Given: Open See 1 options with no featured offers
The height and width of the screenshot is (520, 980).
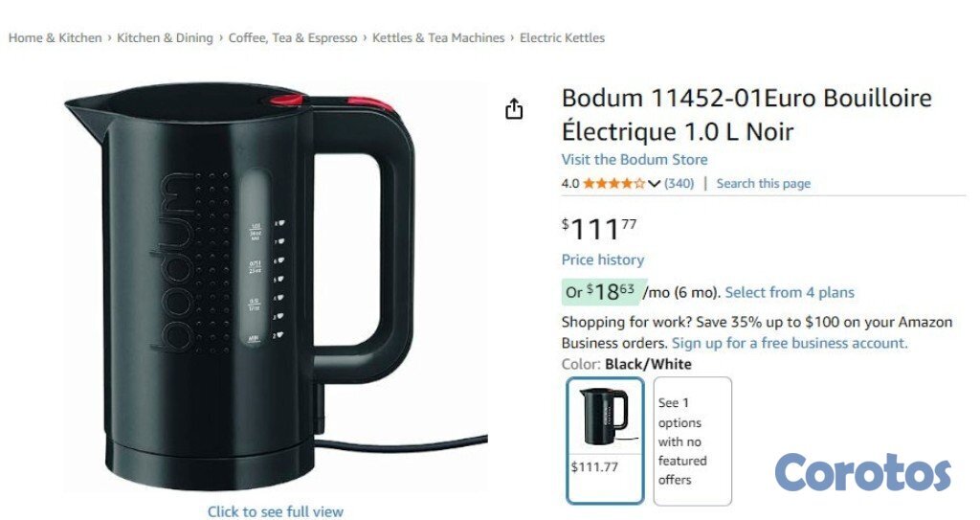Looking at the screenshot, I should pyautogui.click(x=693, y=441).
